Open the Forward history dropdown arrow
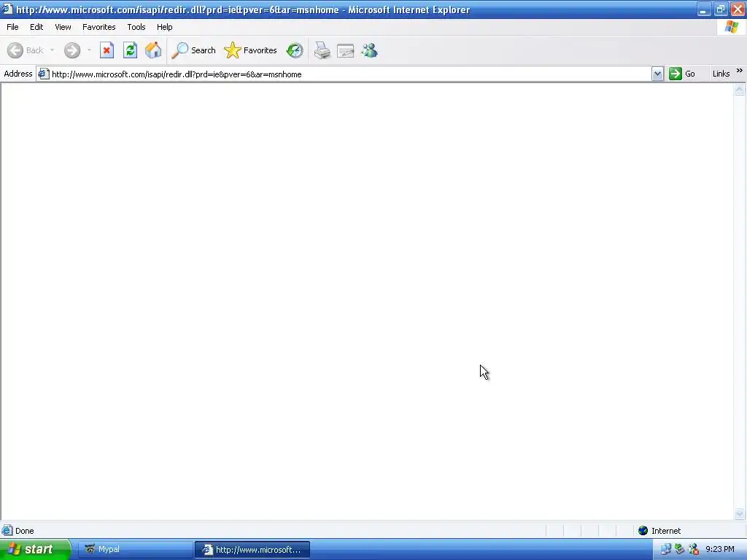 coord(89,50)
